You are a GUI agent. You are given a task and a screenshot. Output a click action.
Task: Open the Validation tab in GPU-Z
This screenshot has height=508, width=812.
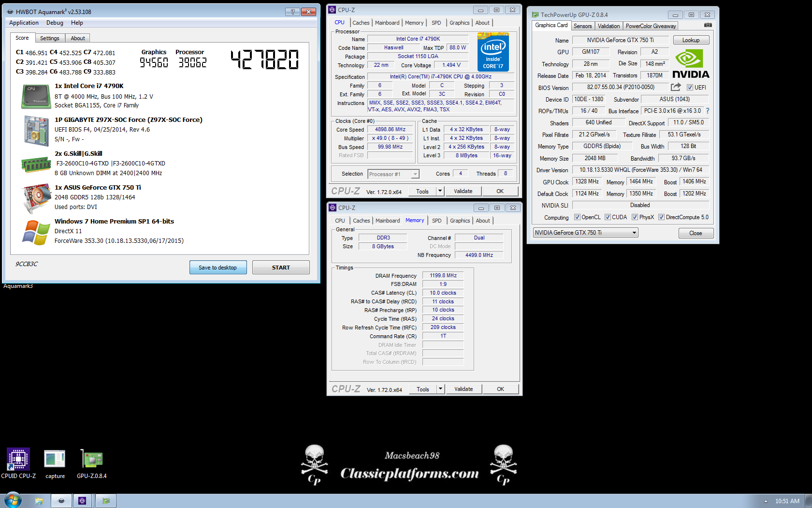pyautogui.click(x=609, y=26)
